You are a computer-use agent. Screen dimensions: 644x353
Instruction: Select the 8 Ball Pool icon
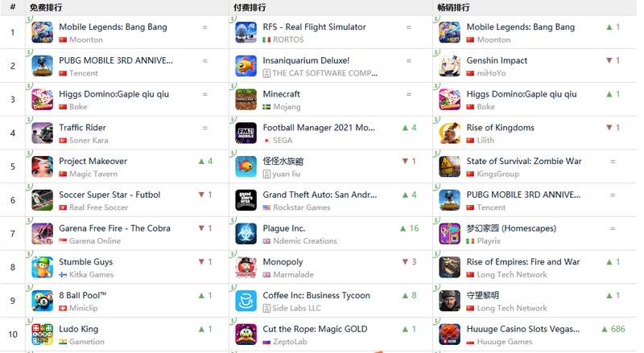coord(43,301)
